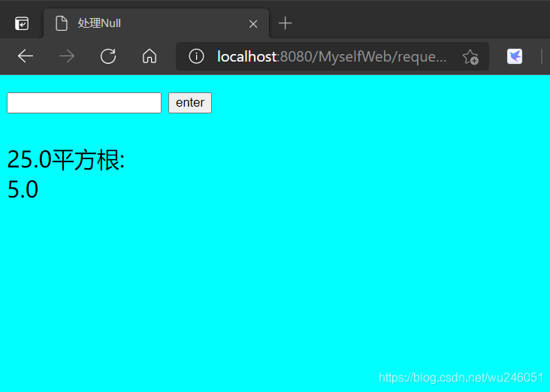This screenshot has width=550, height=392.
Task: Select the 5.0 result text
Action: [23, 189]
